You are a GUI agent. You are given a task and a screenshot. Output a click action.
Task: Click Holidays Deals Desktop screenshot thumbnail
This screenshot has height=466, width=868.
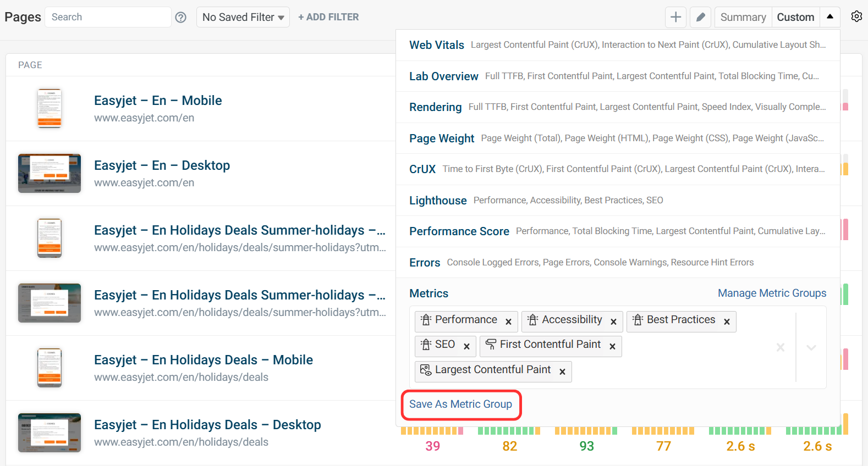click(50, 432)
